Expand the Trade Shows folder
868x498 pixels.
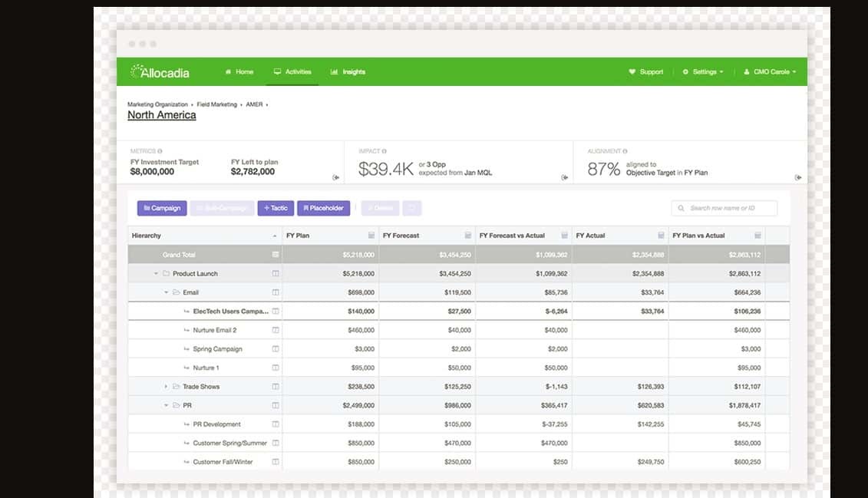pos(167,387)
